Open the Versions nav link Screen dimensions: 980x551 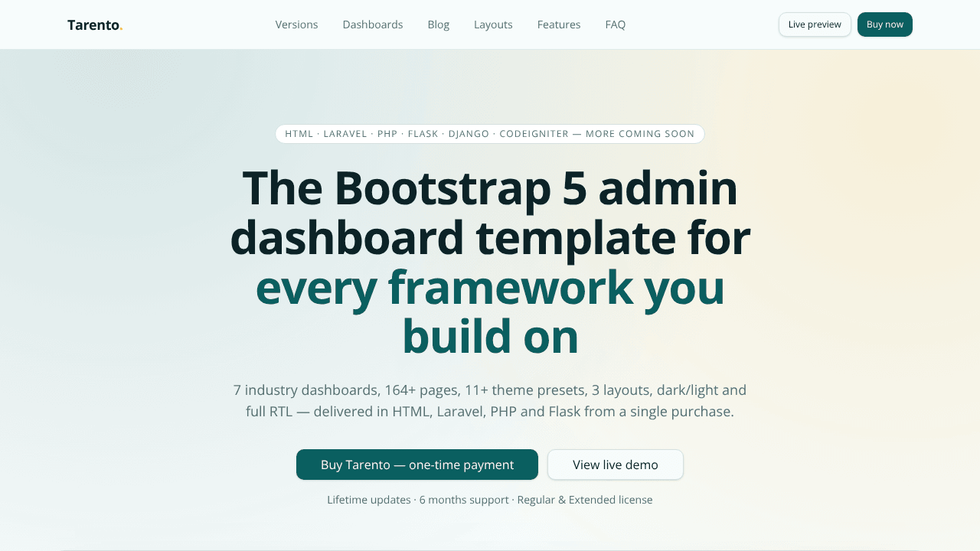pyautogui.click(x=296, y=24)
